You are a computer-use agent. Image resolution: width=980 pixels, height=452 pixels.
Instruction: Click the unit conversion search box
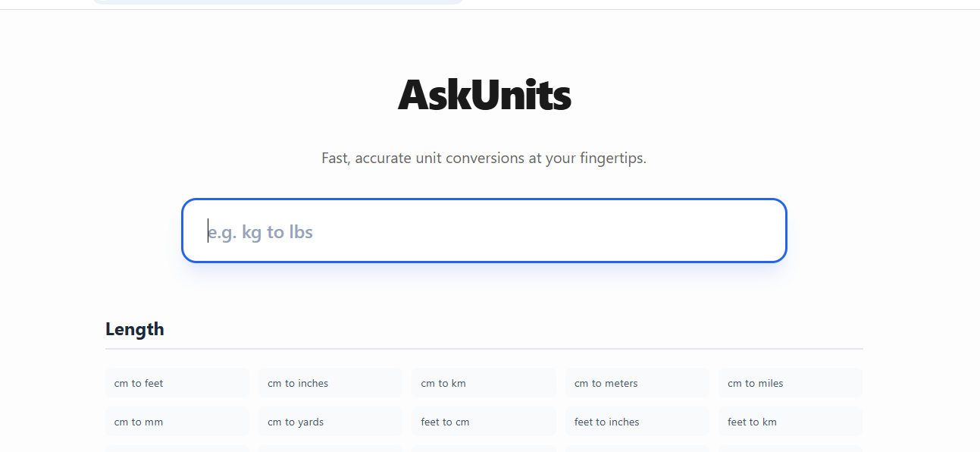click(484, 231)
